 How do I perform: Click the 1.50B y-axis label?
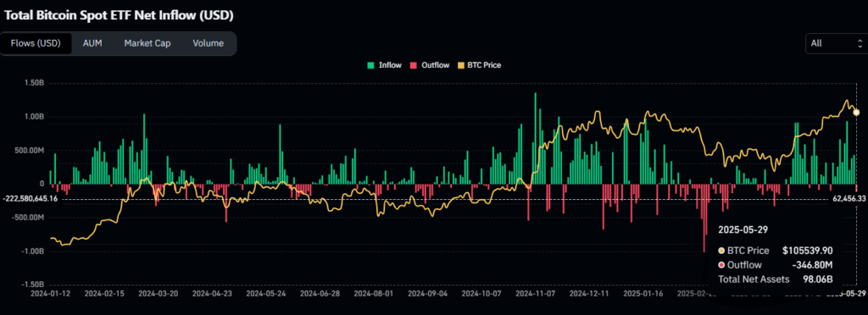34,83
